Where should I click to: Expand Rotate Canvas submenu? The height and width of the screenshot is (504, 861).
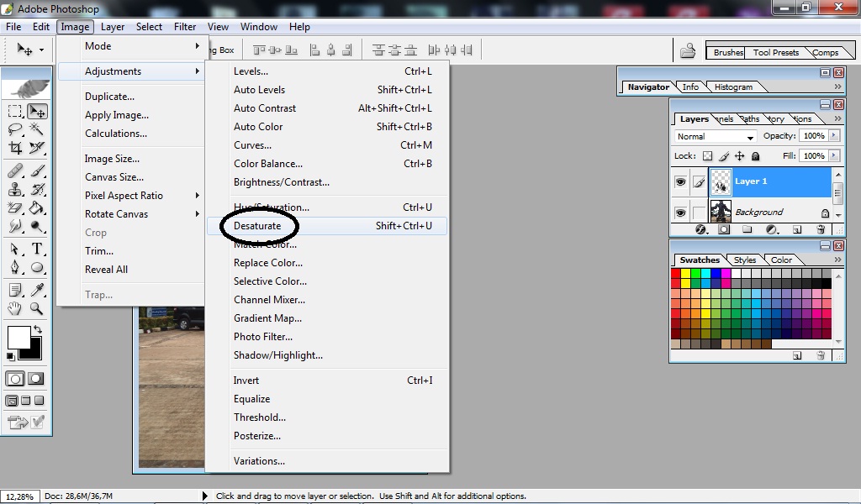(x=197, y=214)
